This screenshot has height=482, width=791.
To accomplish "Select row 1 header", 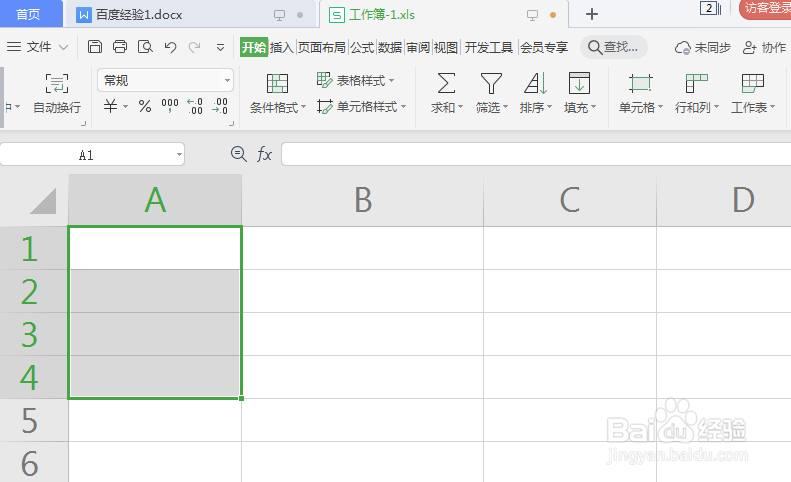I will coord(34,248).
